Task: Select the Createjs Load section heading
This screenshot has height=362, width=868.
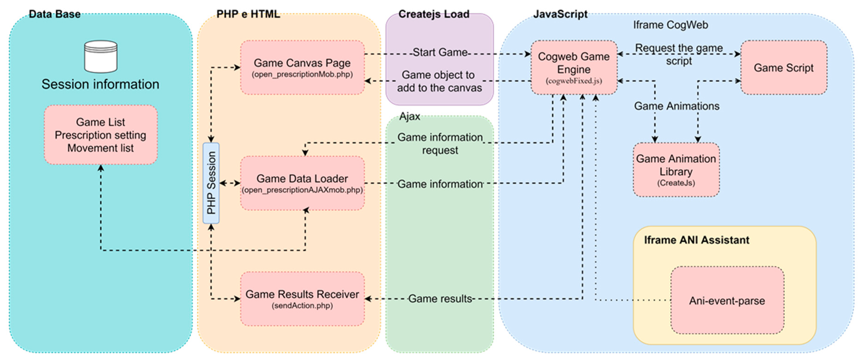Action: coord(434,14)
